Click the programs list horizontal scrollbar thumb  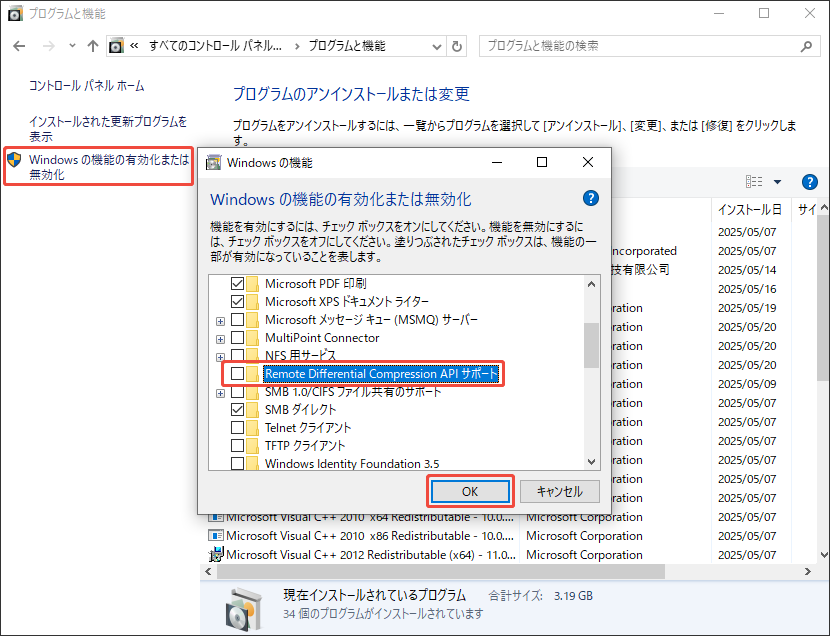[440, 571]
